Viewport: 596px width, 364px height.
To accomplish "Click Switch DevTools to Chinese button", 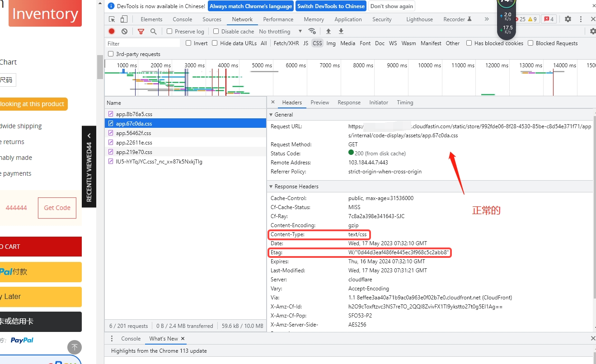I will coord(331,6).
